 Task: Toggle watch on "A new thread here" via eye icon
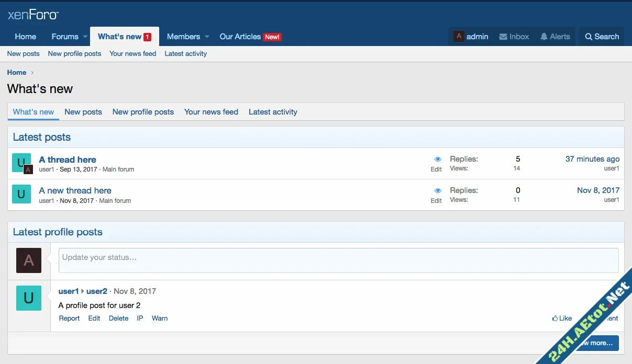pos(438,189)
